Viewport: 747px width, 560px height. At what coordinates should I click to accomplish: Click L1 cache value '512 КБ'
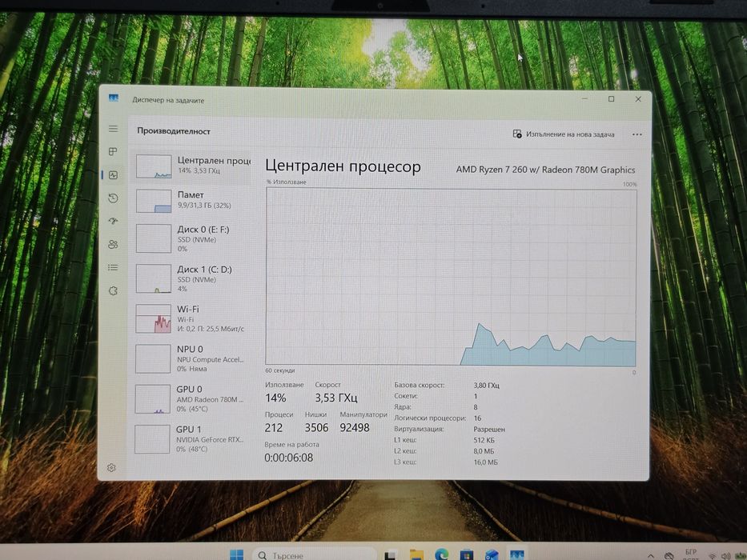[x=484, y=440]
